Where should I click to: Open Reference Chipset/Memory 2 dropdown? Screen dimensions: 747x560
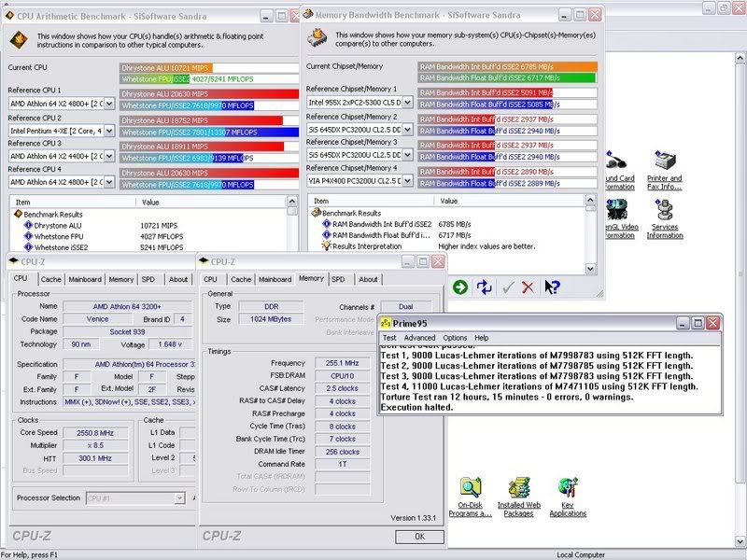[407, 129]
